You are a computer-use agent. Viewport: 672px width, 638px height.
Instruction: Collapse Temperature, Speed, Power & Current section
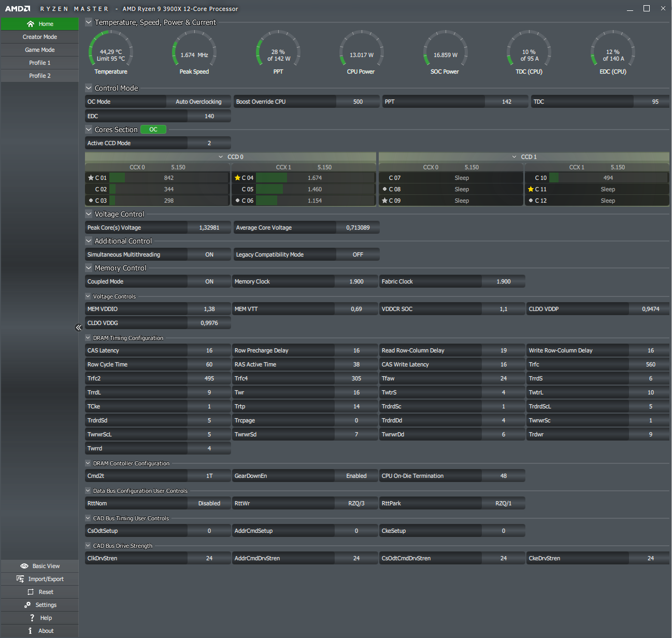click(x=89, y=22)
